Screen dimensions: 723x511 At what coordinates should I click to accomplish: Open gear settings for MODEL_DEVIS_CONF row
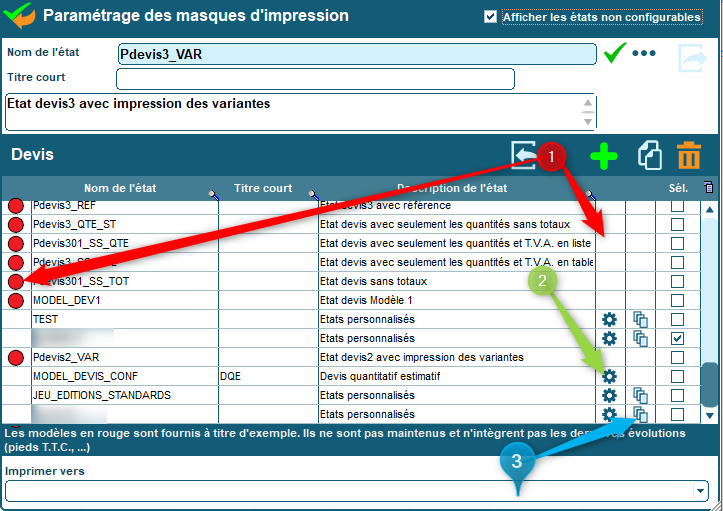click(609, 376)
